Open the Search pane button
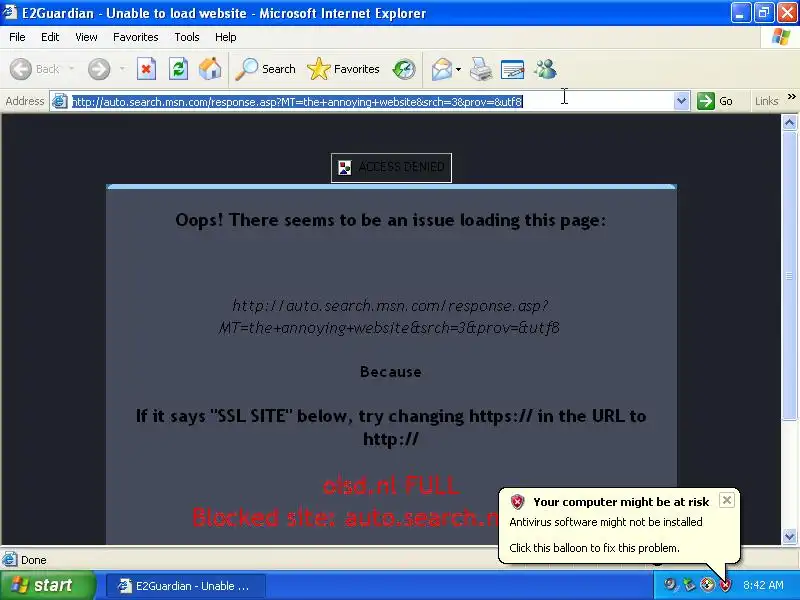This screenshot has height=600, width=800. (265, 69)
